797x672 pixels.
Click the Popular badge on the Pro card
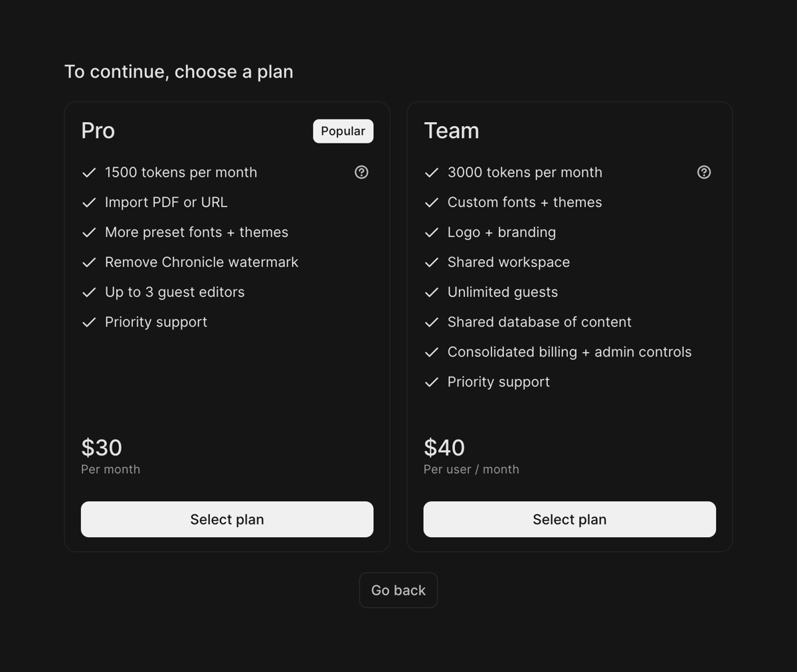tap(343, 131)
